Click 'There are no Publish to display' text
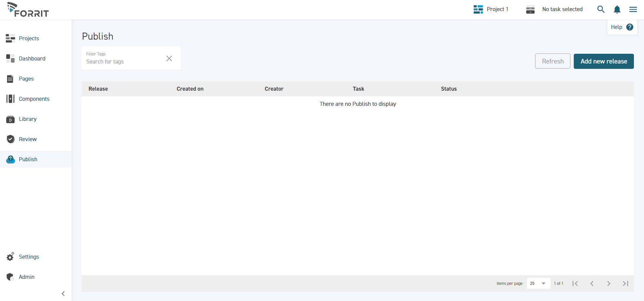644x301 pixels. point(358,104)
